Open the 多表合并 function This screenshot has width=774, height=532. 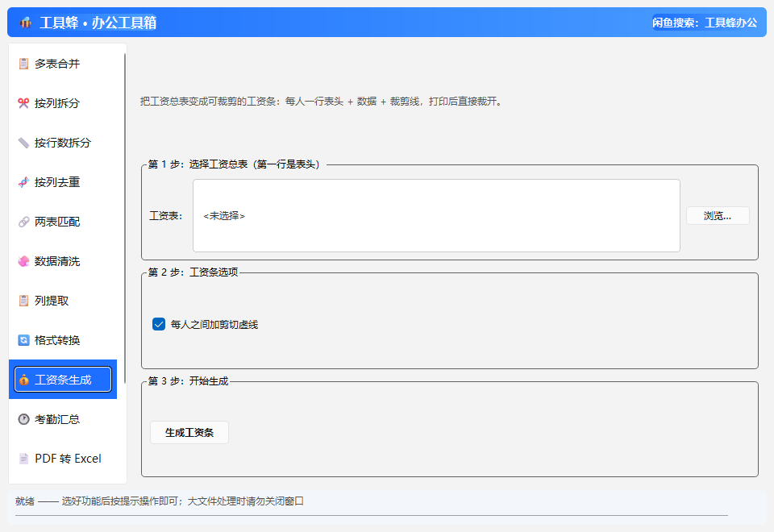(x=63, y=64)
